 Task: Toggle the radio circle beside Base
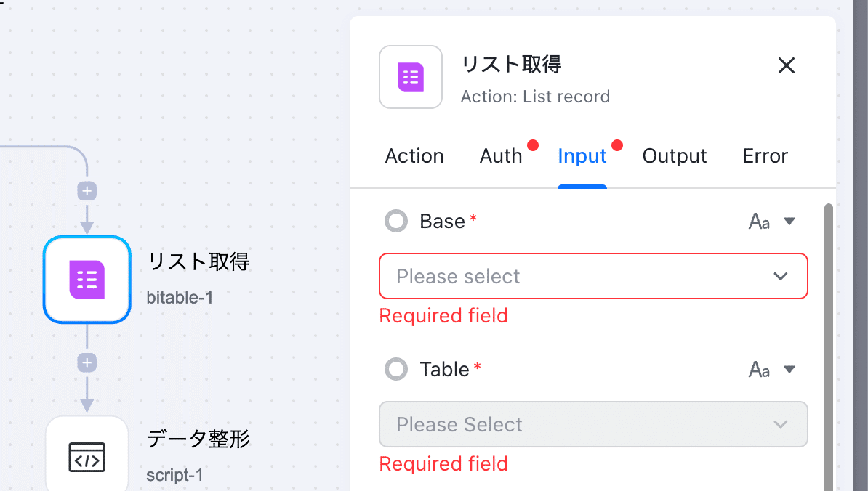click(x=396, y=222)
